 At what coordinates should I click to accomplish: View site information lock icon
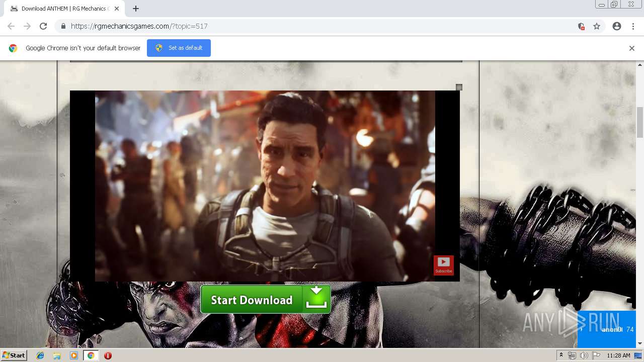63,26
